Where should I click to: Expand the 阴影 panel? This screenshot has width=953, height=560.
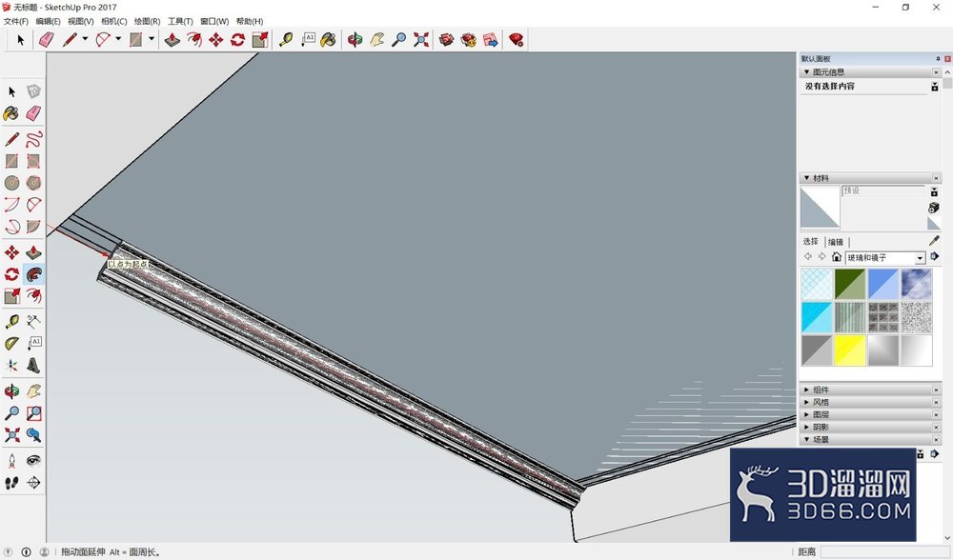(x=806, y=427)
